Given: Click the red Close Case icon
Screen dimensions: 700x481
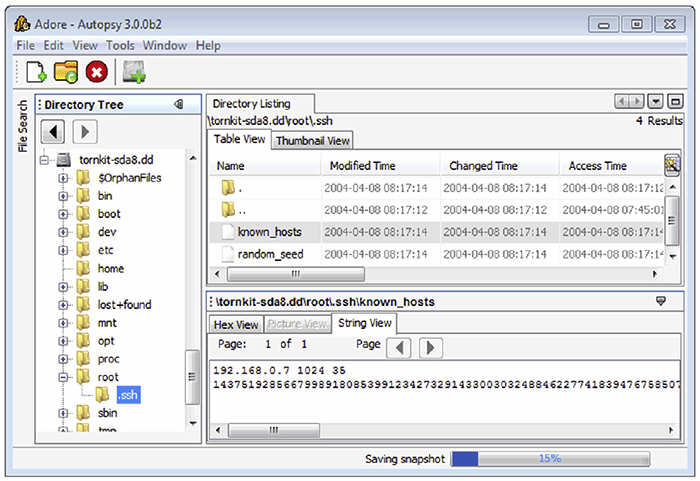Looking at the screenshot, I should tap(96, 71).
